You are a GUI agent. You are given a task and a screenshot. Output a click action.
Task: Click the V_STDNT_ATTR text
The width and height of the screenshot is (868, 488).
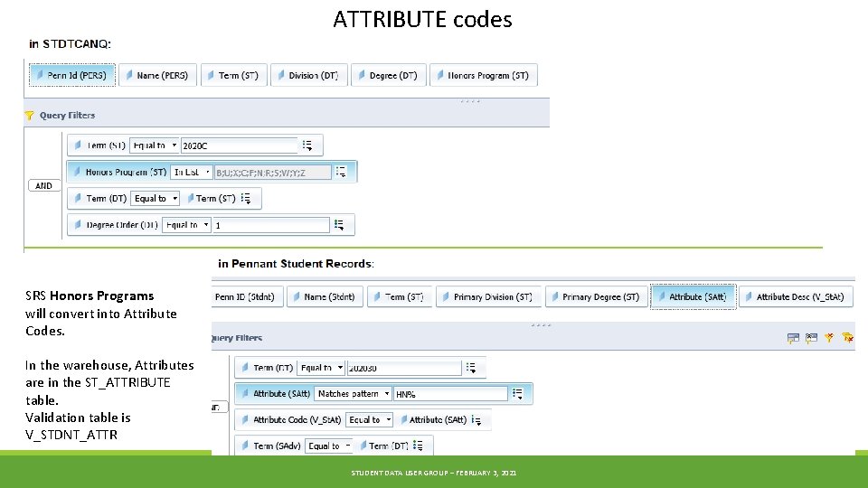click(71, 435)
